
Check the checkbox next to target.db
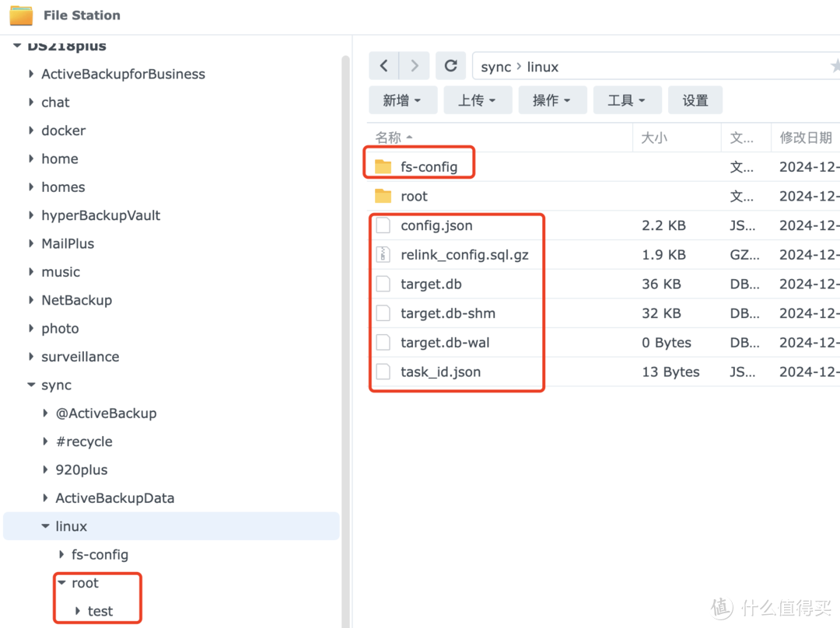[383, 284]
